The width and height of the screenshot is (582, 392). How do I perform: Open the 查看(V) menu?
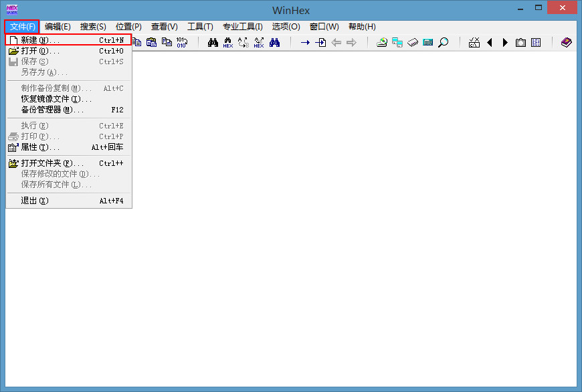[164, 27]
